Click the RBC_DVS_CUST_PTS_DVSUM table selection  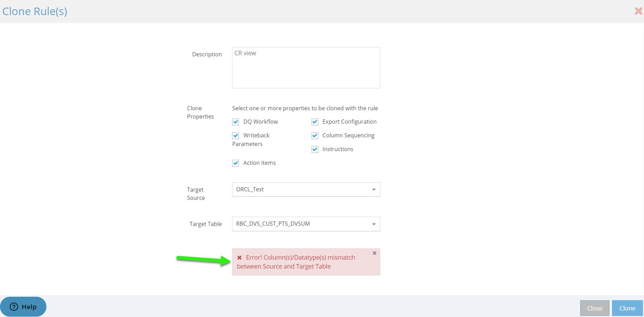(306, 224)
